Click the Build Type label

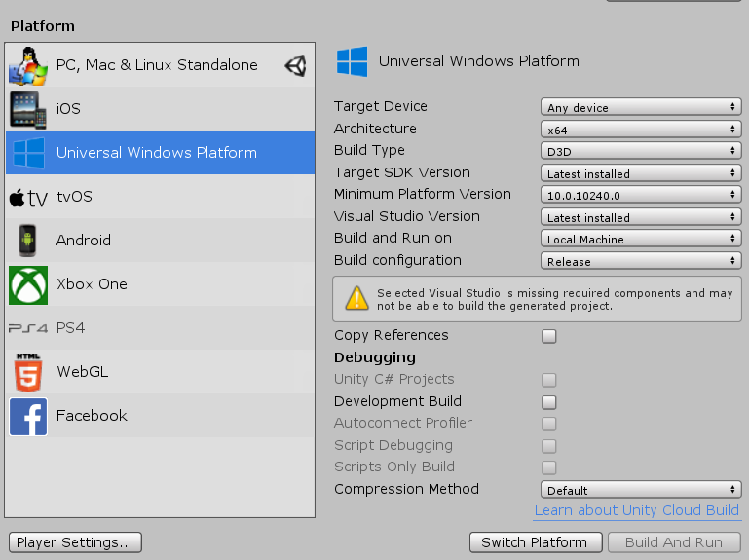tap(369, 151)
